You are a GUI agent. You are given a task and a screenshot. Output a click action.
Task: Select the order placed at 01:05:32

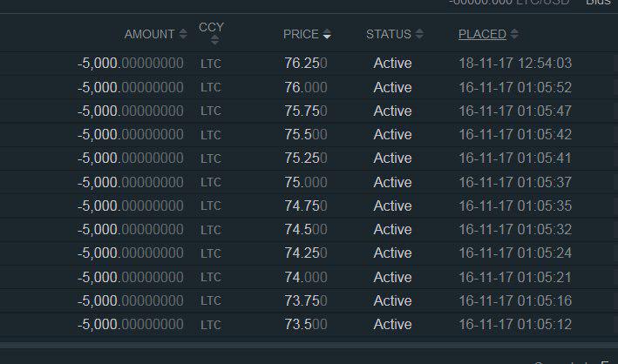tap(309, 229)
